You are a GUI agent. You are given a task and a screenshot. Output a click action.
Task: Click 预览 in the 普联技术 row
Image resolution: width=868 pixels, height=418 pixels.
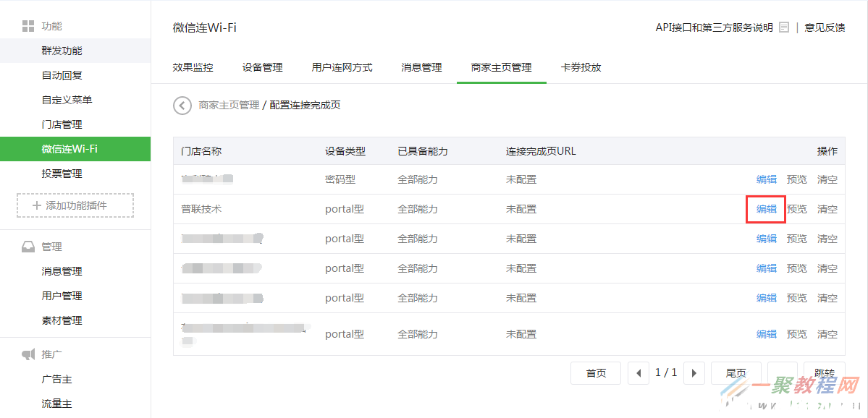tap(796, 209)
